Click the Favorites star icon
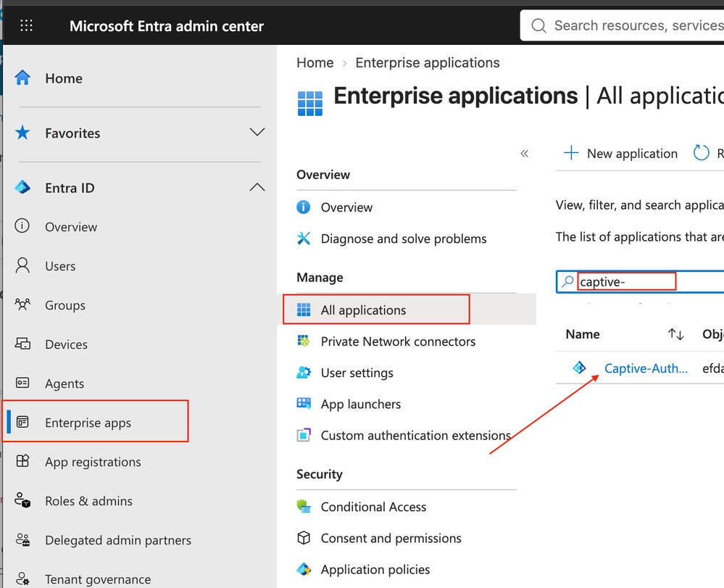The width and height of the screenshot is (724, 588). tap(22, 133)
